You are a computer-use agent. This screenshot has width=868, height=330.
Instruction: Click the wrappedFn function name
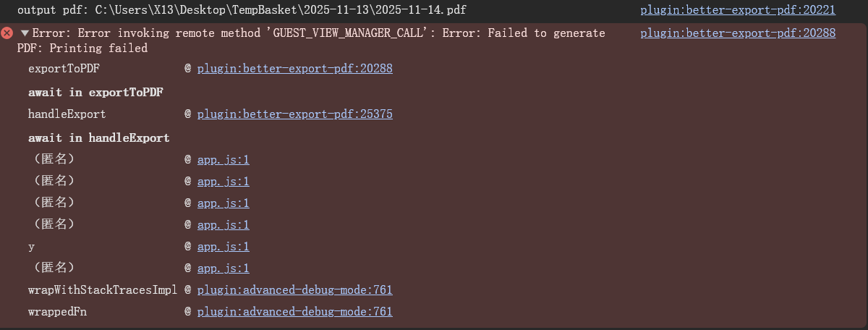(x=58, y=312)
